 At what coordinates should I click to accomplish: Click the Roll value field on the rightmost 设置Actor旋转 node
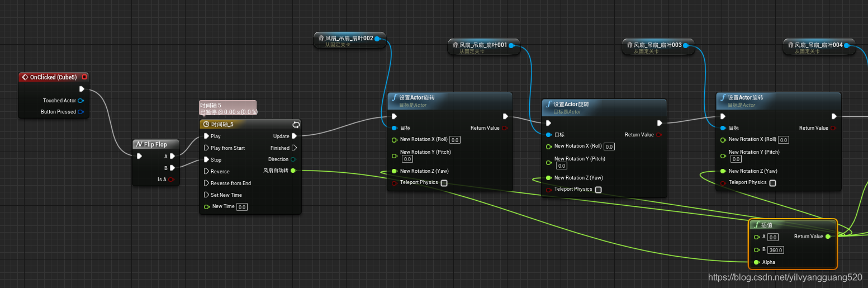[784, 140]
